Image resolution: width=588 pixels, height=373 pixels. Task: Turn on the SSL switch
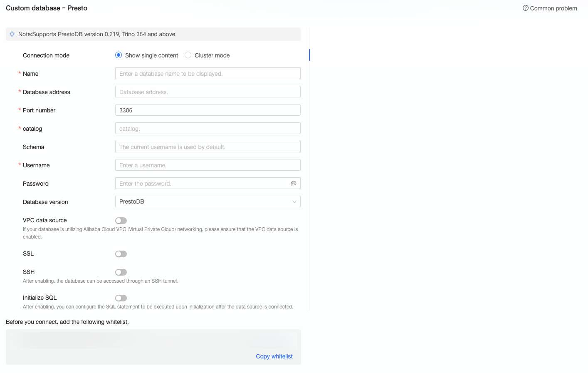click(x=121, y=254)
